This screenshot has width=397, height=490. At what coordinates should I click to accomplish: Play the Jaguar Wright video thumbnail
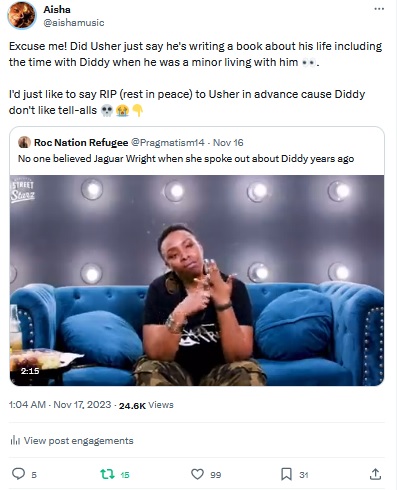197,280
